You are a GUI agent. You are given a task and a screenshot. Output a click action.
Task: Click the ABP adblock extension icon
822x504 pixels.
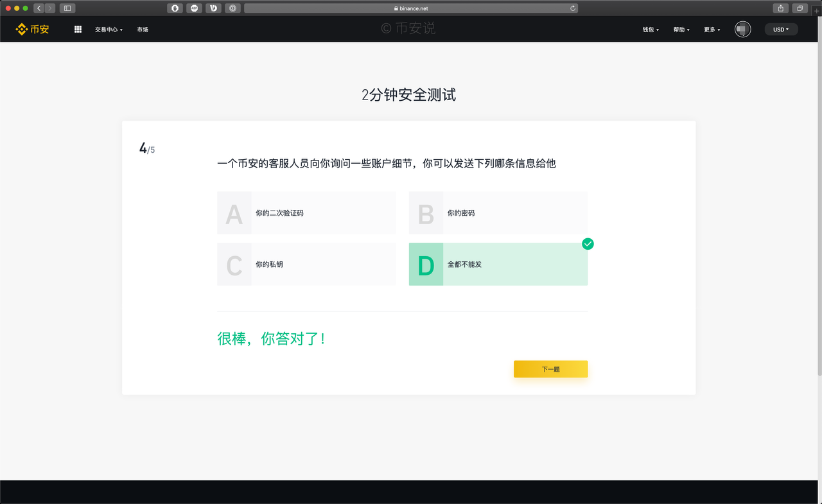point(194,8)
